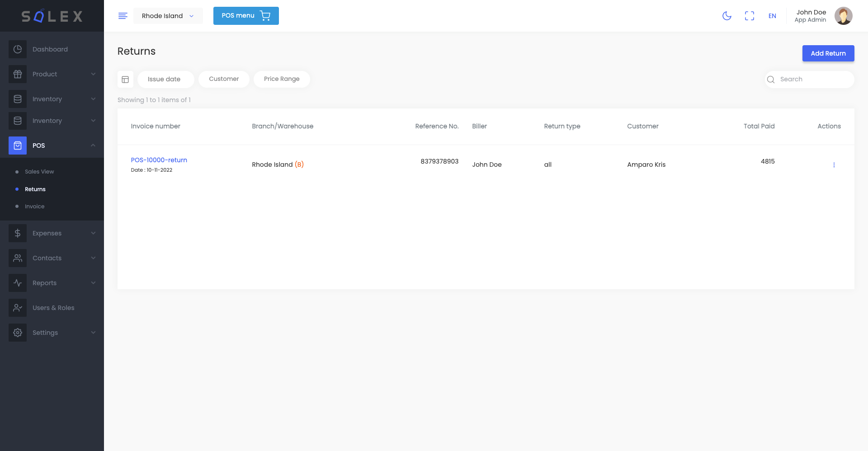This screenshot has height=451, width=868.
Task: Open the Expenses dollar icon
Action: (x=18, y=233)
